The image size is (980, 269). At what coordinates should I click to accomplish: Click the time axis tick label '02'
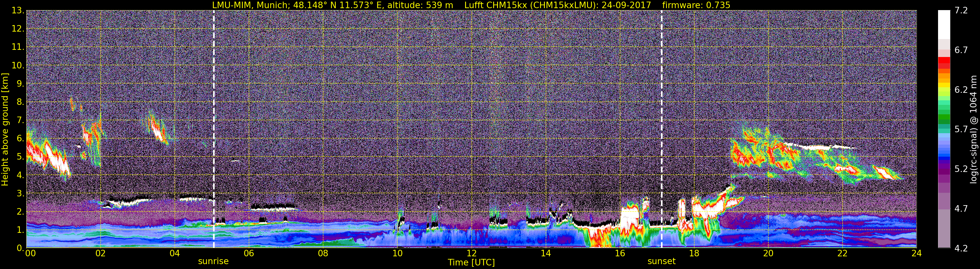(101, 254)
